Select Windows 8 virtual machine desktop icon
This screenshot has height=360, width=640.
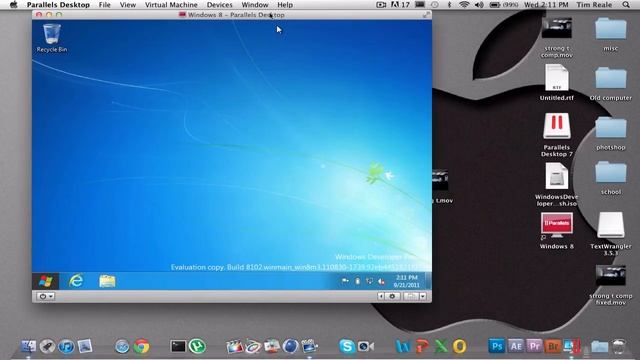[x=557, y=231]
